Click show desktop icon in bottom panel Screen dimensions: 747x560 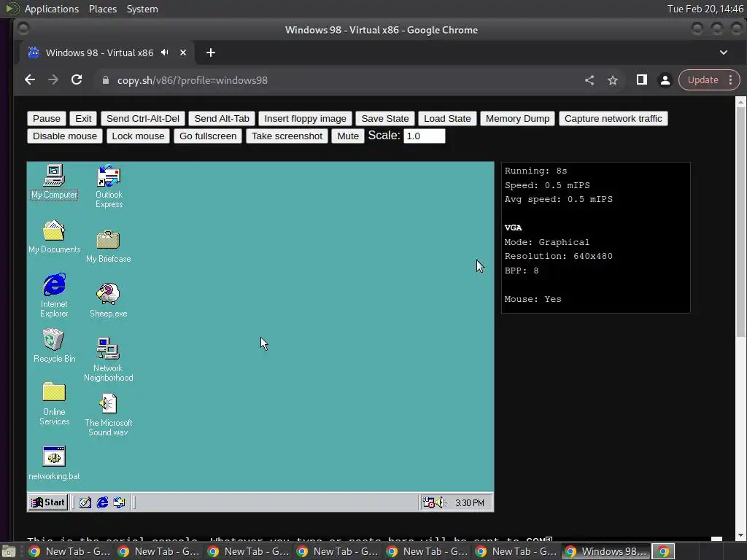point(8,551)
